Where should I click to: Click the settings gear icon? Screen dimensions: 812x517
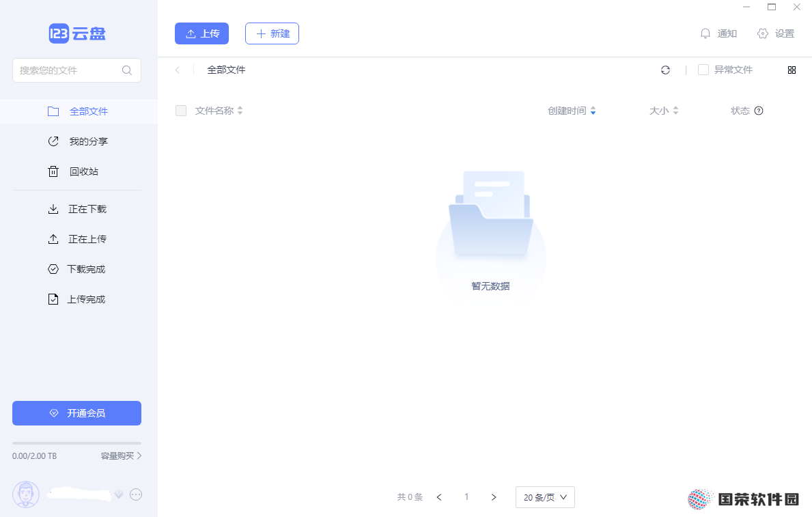762,33
